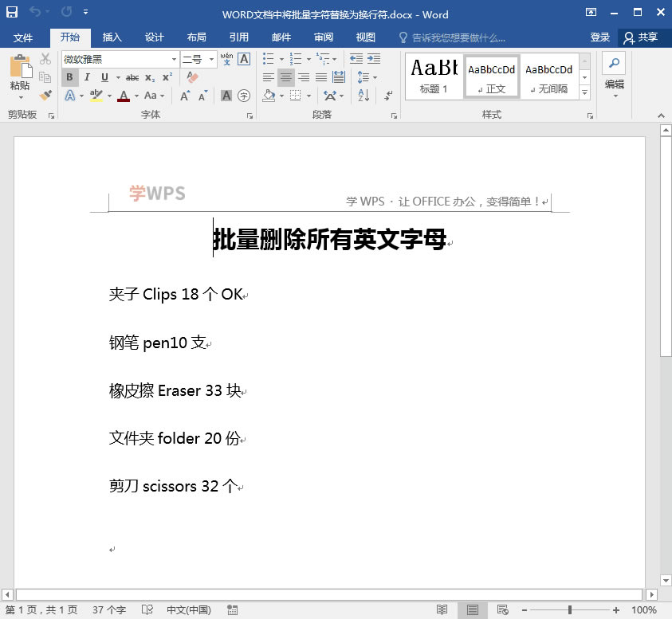
Task: Toggle strikethrough formatting
Action: click(132, 77)
